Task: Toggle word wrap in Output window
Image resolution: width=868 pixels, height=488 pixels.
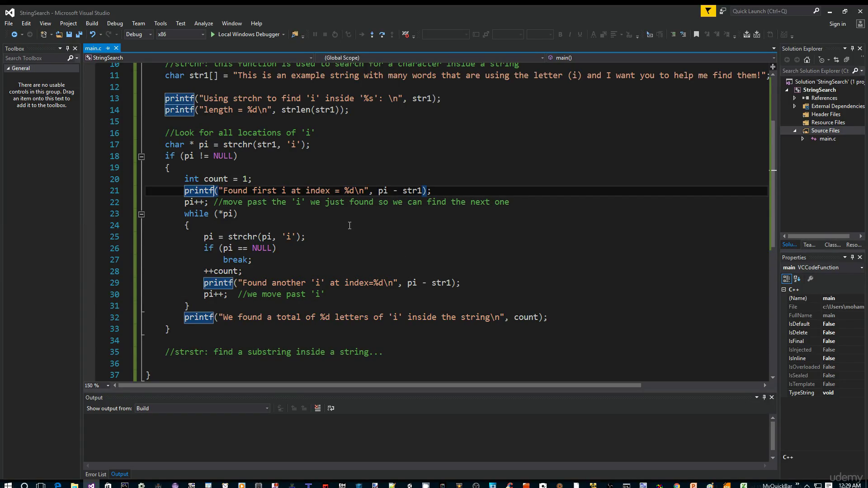Action: coord(331,408)
